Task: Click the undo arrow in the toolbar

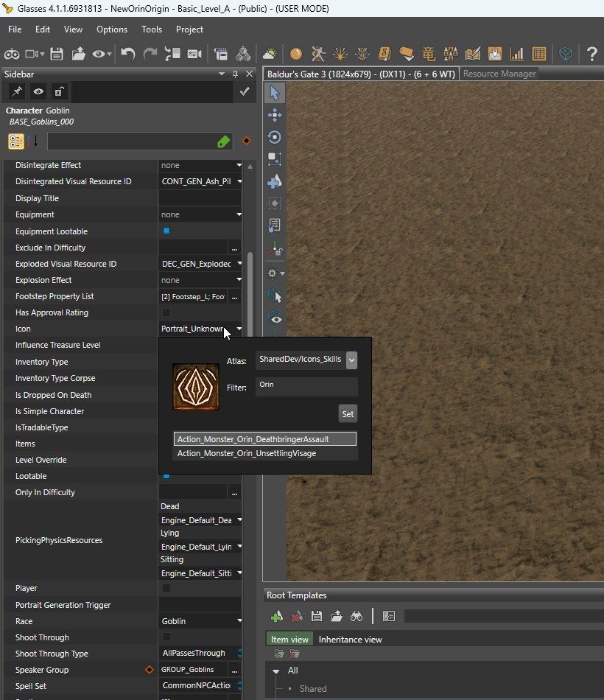Action: [128, 54]
